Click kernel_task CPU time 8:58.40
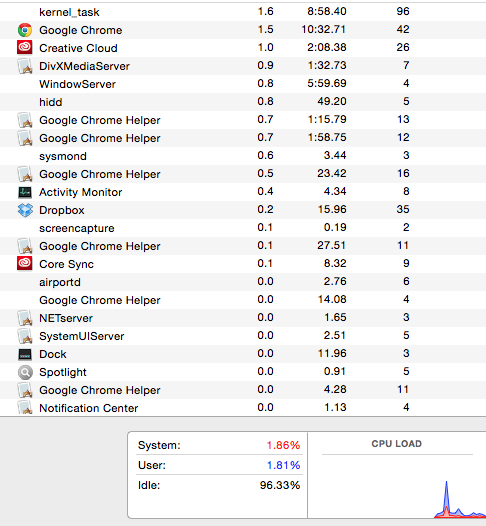The height and width of the screenshot is (526, 486). click(327, 11)
